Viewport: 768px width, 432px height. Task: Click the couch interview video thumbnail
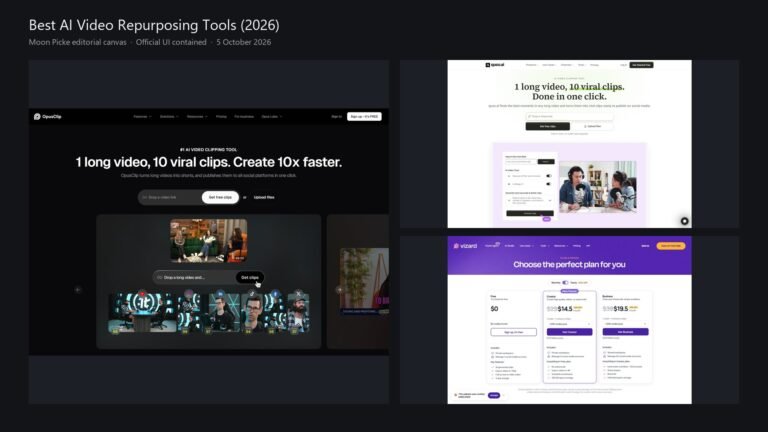(x=209, y=240)
